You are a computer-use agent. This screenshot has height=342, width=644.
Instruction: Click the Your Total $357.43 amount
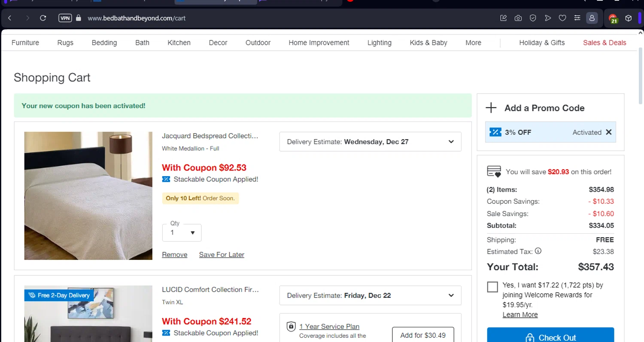click(x=596, y=267)
